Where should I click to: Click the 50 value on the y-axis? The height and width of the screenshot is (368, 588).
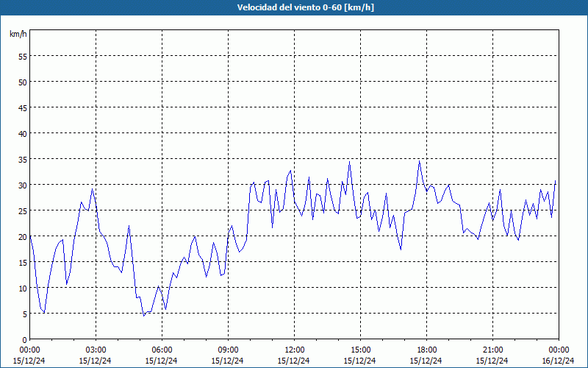coord(23,82)
